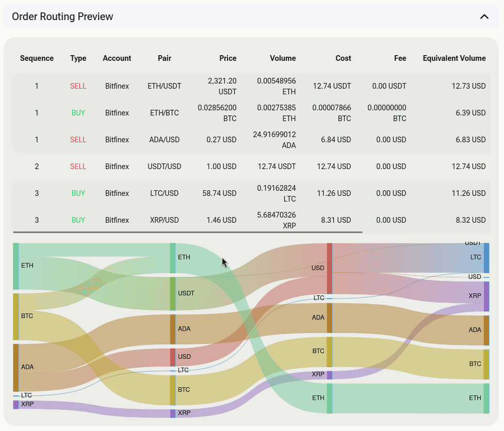This screenshot has height=431, width=504.
Task: Click the BTC source node in first Sankey column
Action: pyautogui.click(x=16, y=317)
